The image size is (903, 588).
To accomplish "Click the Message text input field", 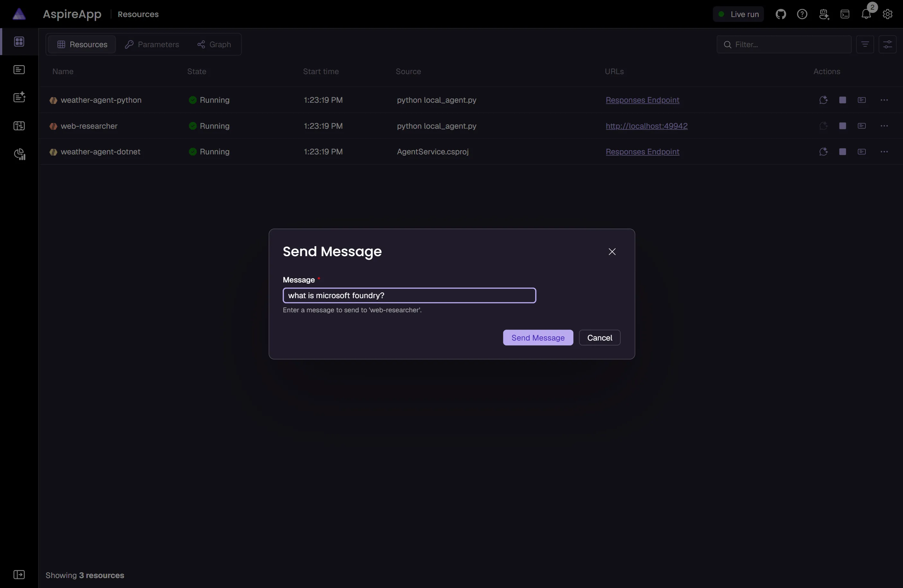I will click(x=409, y=295).
